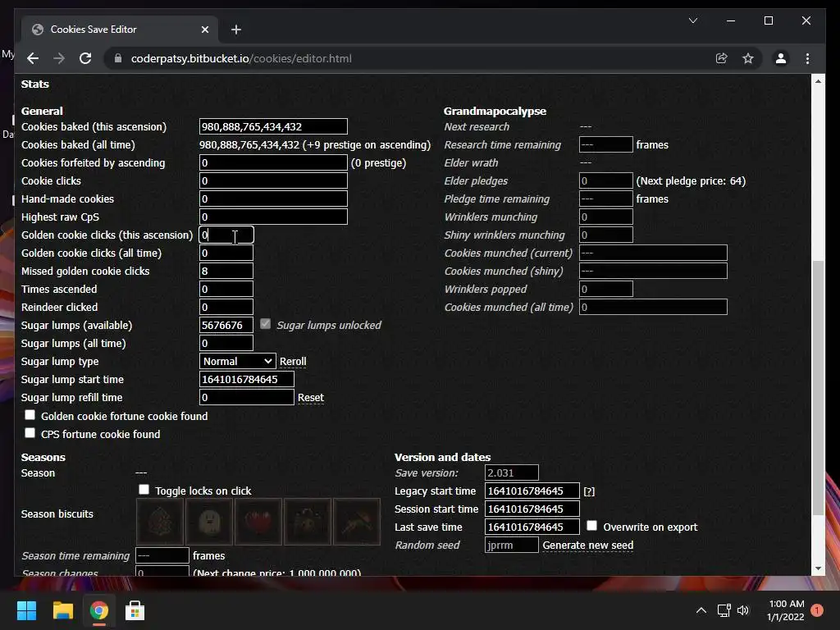This screenshot has width=840, height=630.
Task: Open the Chrome profile icon
Action: click(781, 58)
